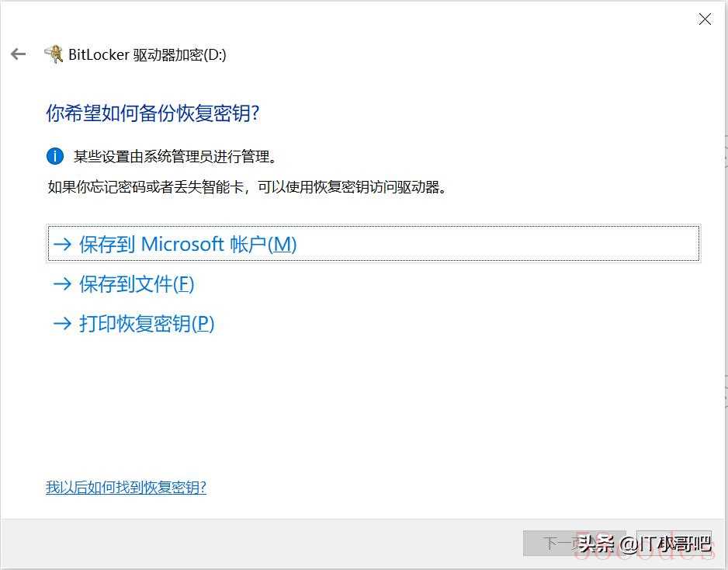Screen dimensions: 728x570
Task: Close the BitLocker wizard window
Action: tap(705, 19)
